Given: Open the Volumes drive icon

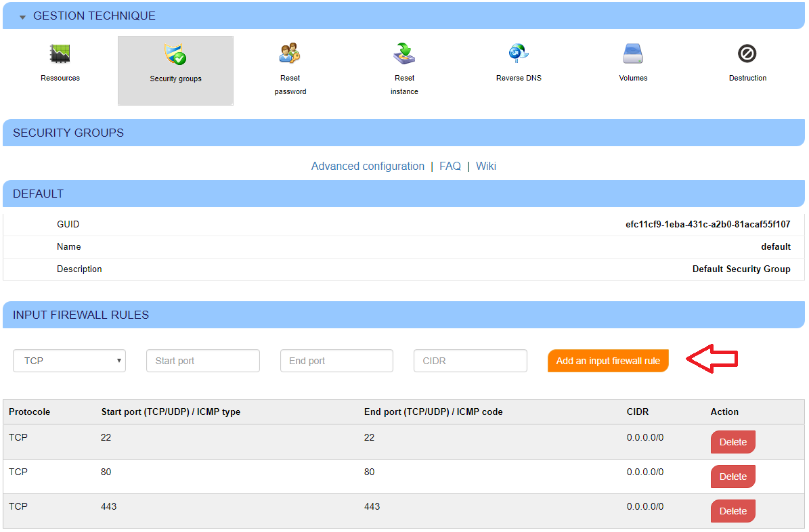Looking at the screenshot, I should pyautogui.click(x=633, y=53).
